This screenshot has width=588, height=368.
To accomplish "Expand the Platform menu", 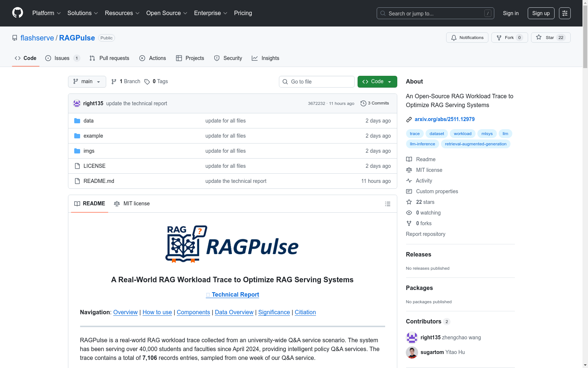I will (x=47, y=13).
